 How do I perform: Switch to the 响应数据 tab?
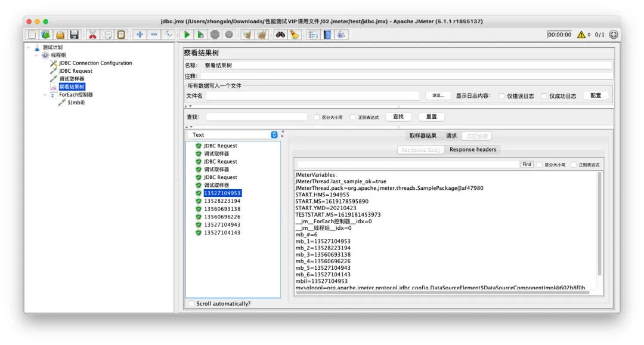pos(477,135)
